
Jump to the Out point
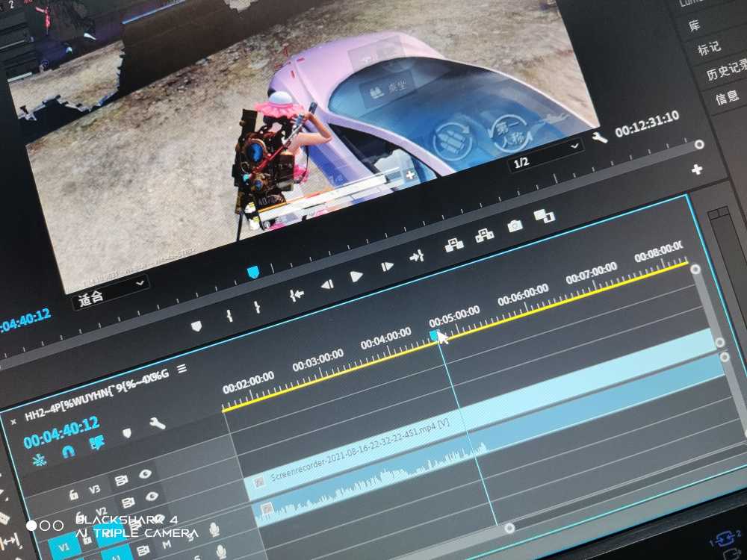click(417, 257)
